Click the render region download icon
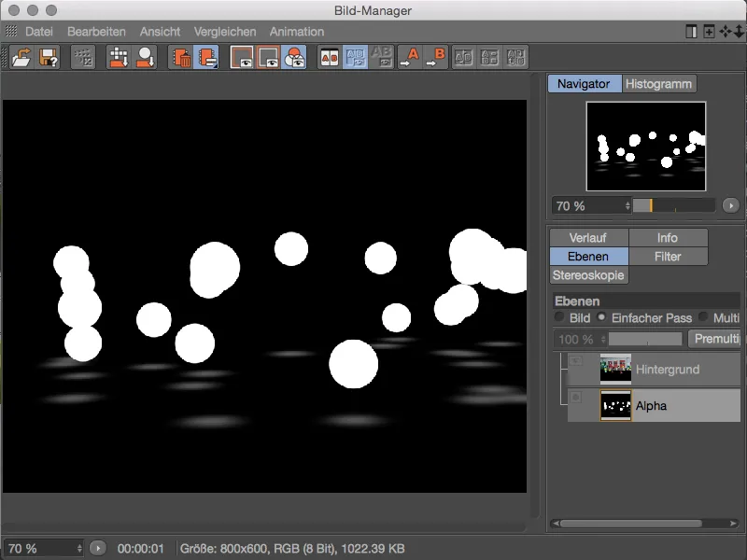Image resolution: width=747 pixels, height=560 pixels. point(119,57)
